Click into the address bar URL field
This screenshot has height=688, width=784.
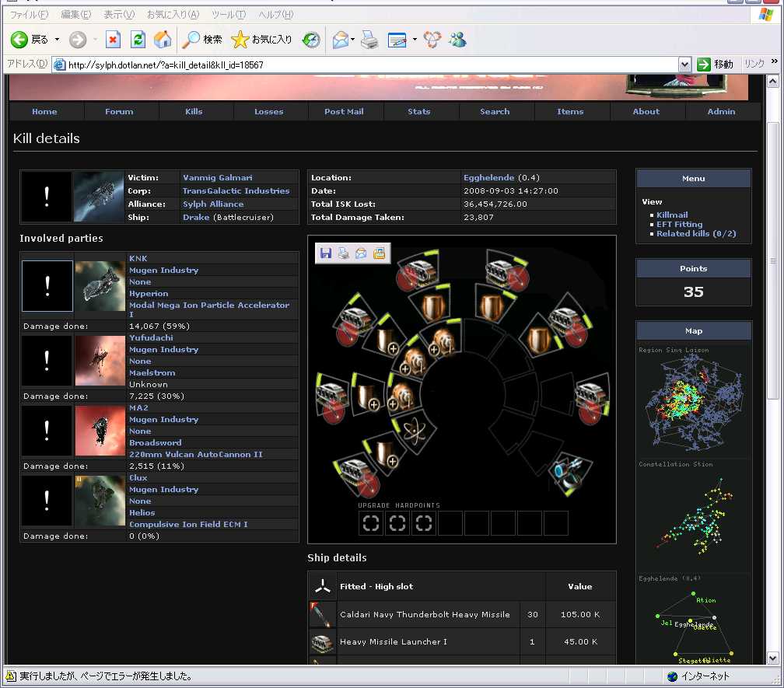click(x=370, y=65)
